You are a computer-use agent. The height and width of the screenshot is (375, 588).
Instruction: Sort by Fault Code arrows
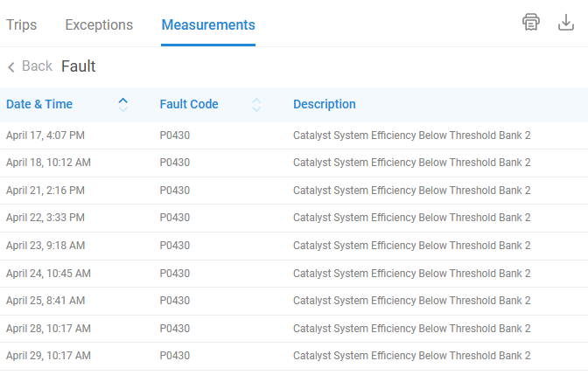(x=256, y=105)
